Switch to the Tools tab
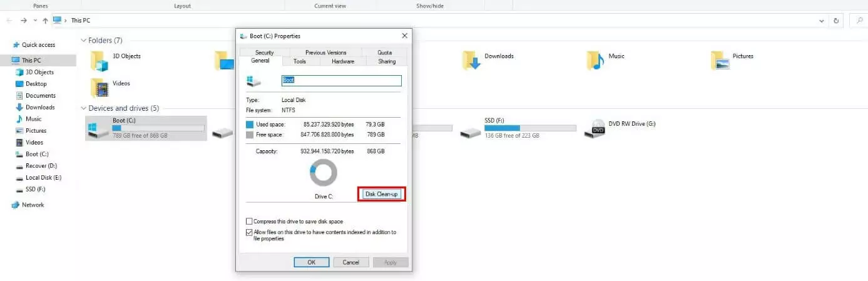This screenshot has width=868, height=281. coord(300,61)
